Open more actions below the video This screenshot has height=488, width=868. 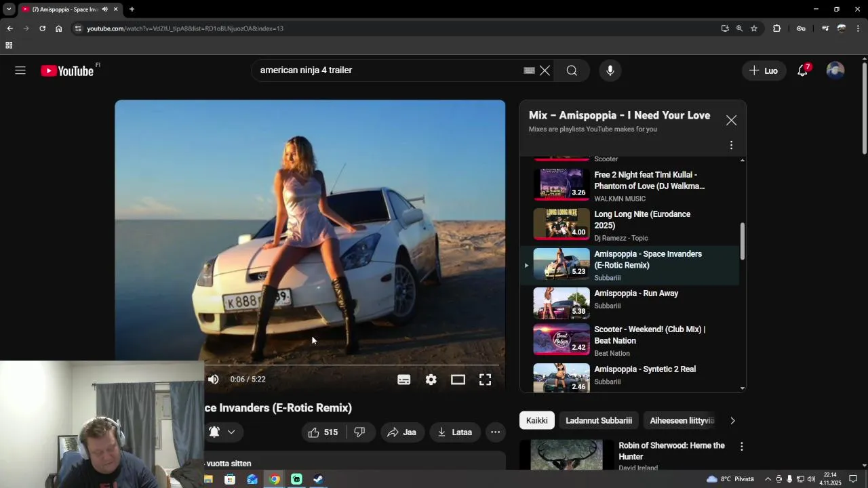496,432
